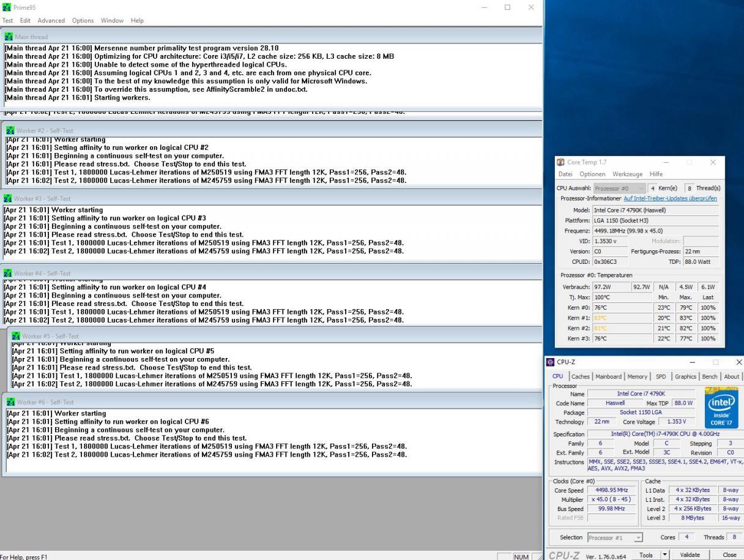Image resolution: width=744 pixels, height=560 pixels.
Task: Minimize the CPU-Z window
Action: [x=692, y=362]
